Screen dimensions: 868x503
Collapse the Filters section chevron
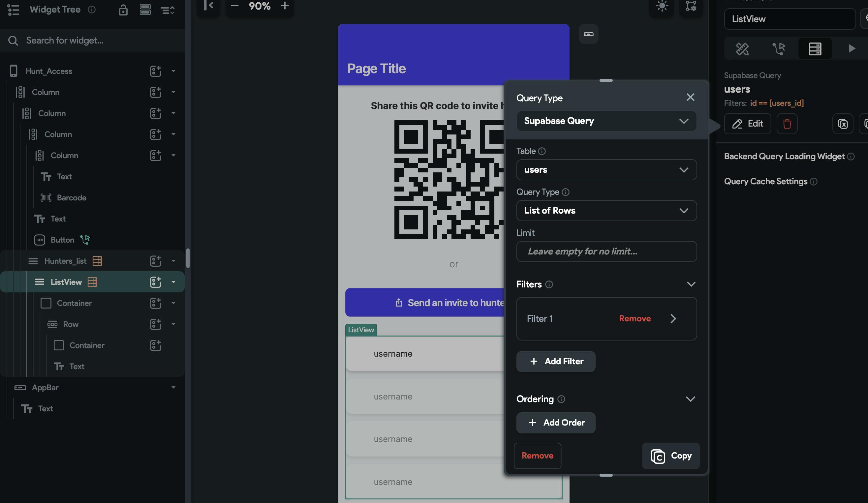[x=691, y=284]
